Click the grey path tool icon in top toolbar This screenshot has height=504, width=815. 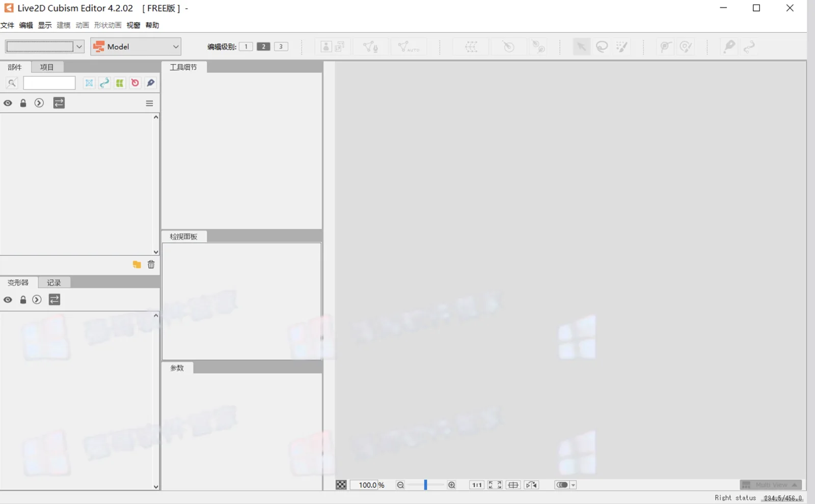point(749,47)
